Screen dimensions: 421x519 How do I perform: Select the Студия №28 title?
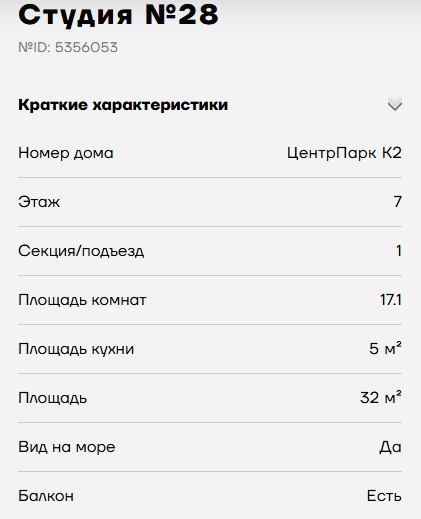[118, 15]
